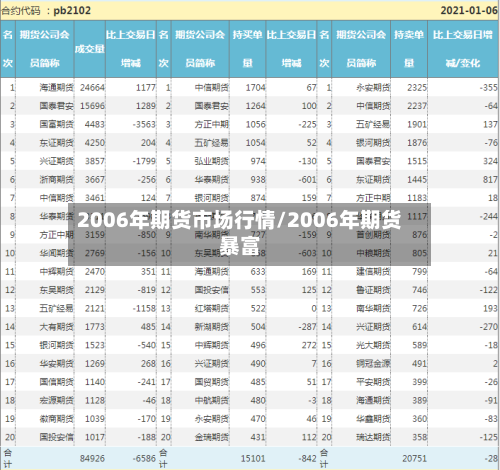Click the 华安期货 company cell
The image size is (500, 470).
click(57, 363)
